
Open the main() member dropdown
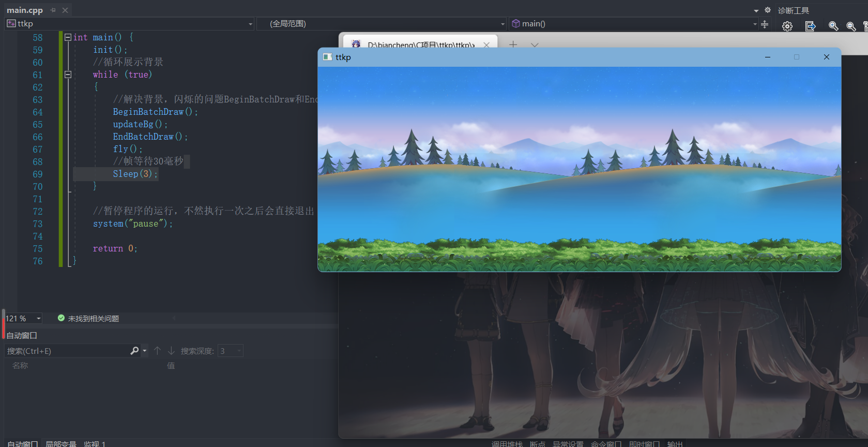tap(634, 24)
